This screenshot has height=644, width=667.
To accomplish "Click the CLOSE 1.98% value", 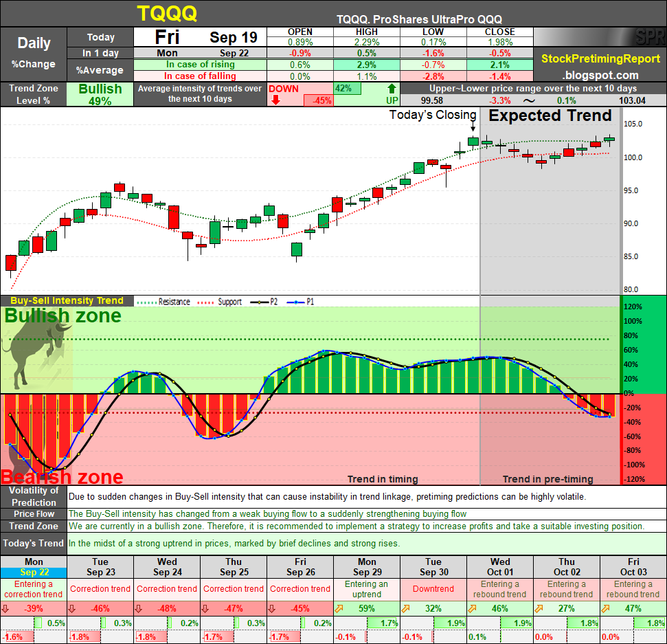I will 500,42.
